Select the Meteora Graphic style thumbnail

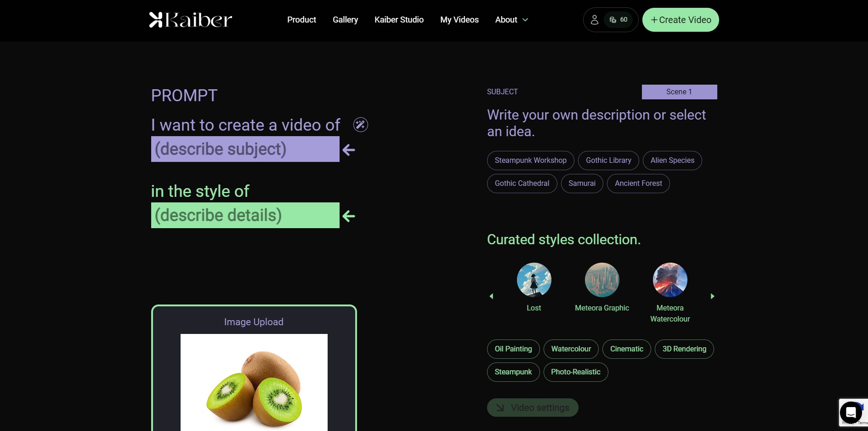point(602,280)
